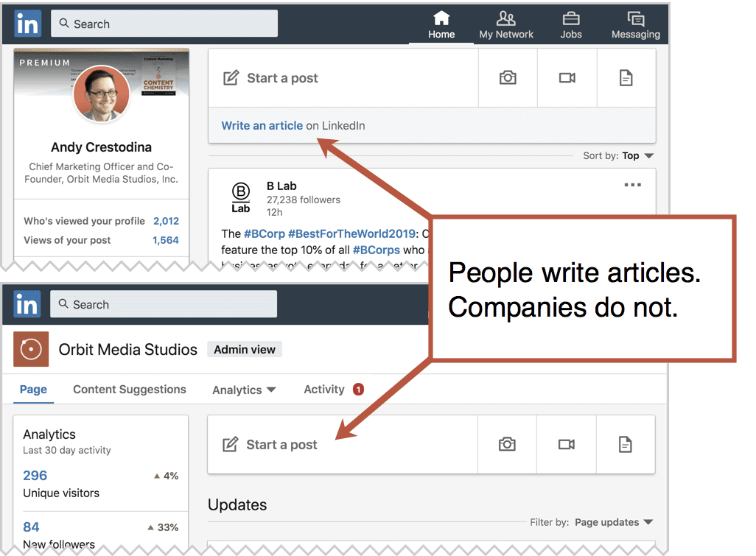Click the document icon in the home feed post box
The width and height of the screenshot is (756, 556).
[626, 77]
